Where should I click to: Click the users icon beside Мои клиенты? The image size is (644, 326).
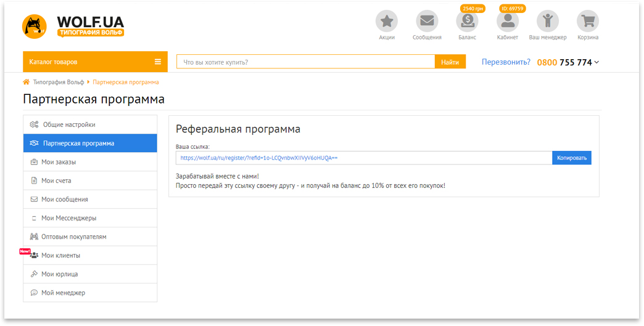[x=35, y=256]
